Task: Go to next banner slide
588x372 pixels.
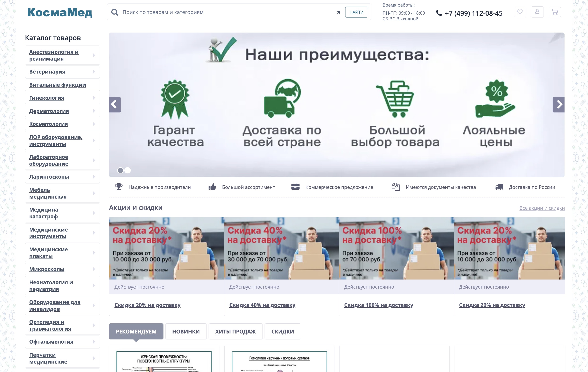Action: pos(558,105)
